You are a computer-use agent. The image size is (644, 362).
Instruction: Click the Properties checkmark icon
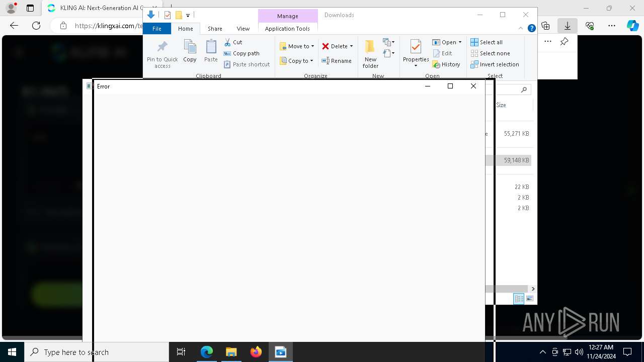(x=416, y=47)
